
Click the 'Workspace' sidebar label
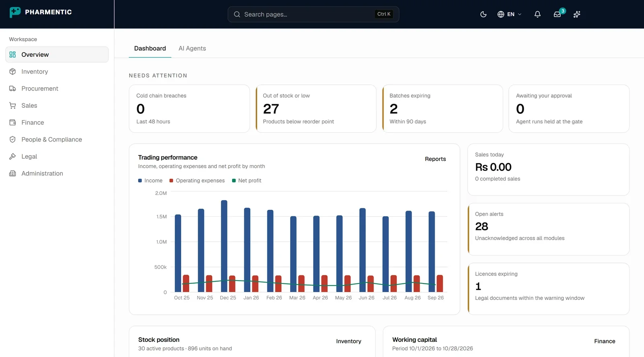click(x=23, y=39)
